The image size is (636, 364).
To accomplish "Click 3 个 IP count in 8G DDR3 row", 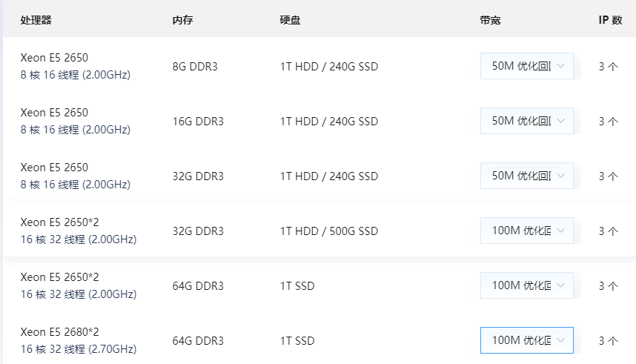I will (x=609, y=67).
